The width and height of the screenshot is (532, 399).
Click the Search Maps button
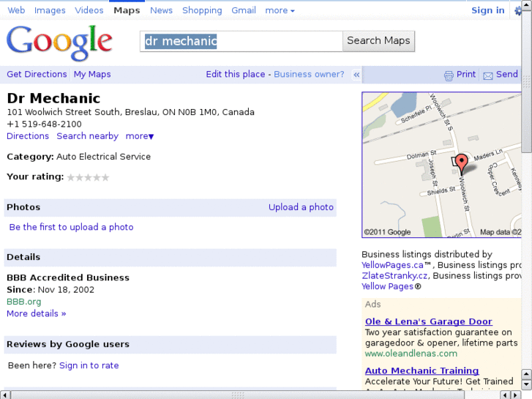pos(378,41)
